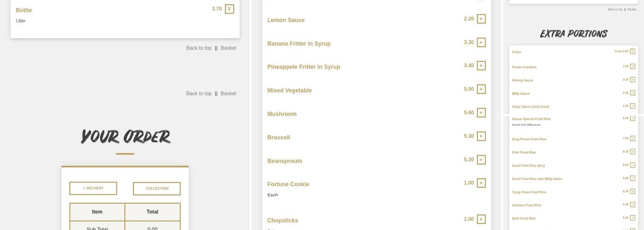Viewport: 644px width, 230px height.
Task: Add Peking Sauce with its plus icon
Action: (x=632, y=80)
